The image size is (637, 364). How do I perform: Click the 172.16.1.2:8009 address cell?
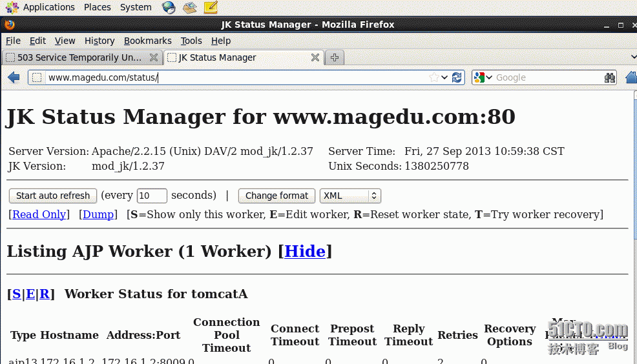click(x=144, y=361)
